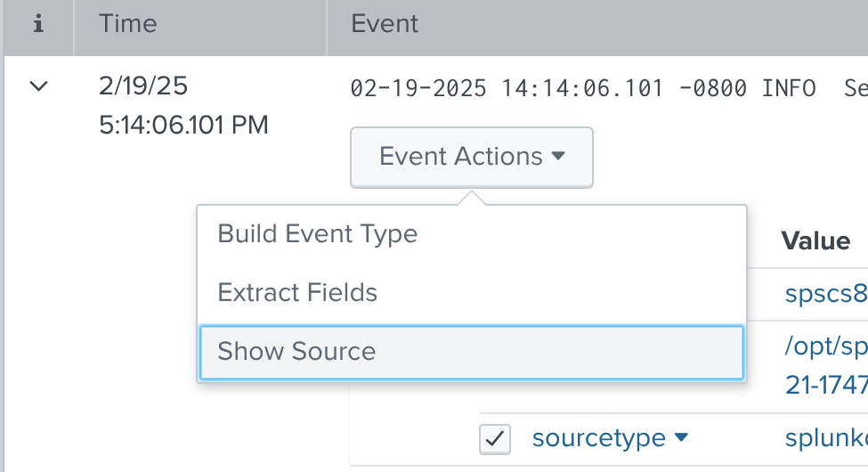The width and height of the screenshot is (868, 472).
Task: Click the info column header icon
Action: (x=38, y=25)
